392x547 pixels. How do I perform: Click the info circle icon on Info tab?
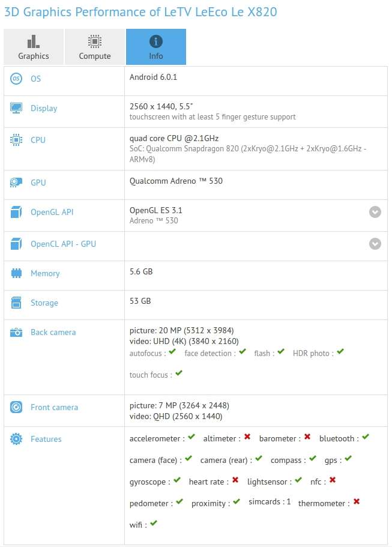[156, 41]
